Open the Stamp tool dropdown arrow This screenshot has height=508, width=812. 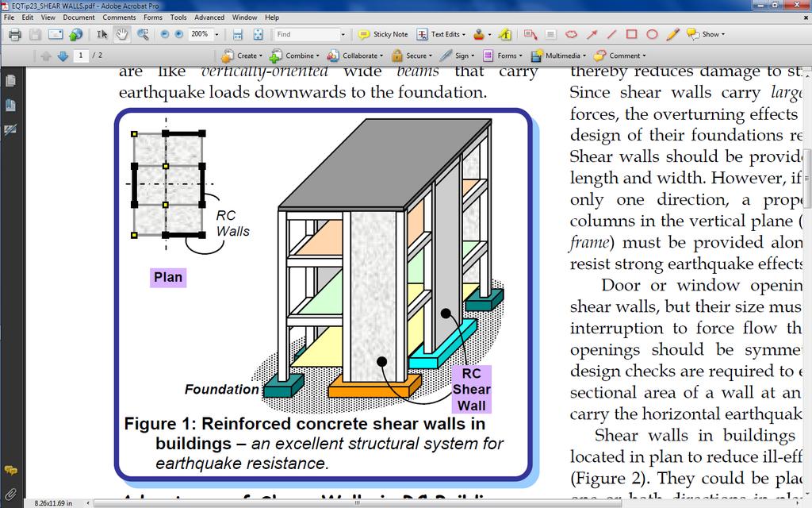coord(489,35)
